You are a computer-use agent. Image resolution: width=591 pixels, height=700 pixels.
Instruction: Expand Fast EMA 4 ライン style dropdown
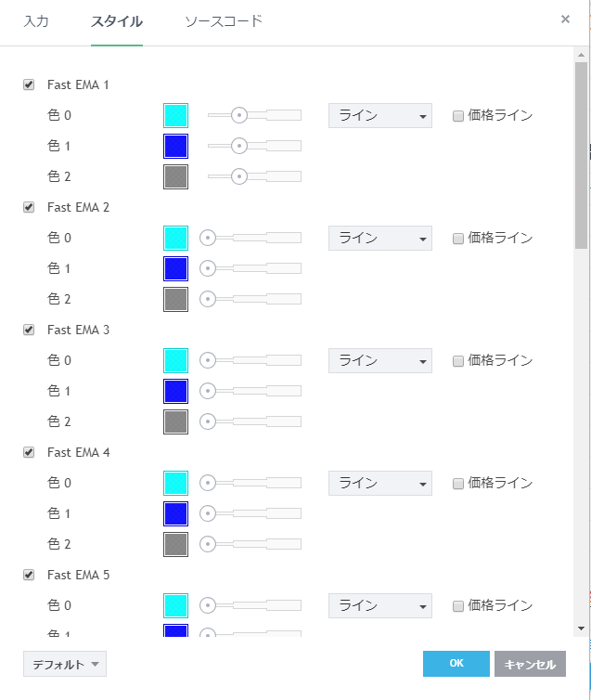tap(379, 483)
